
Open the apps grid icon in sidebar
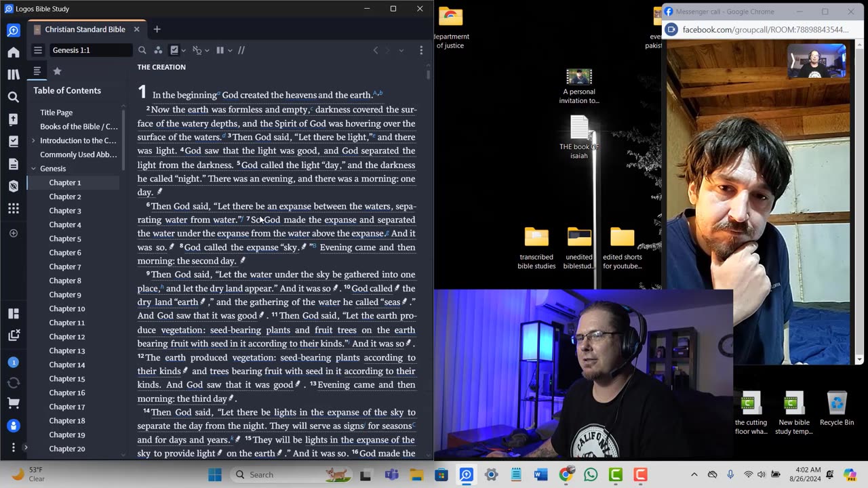tap(14, 209)
